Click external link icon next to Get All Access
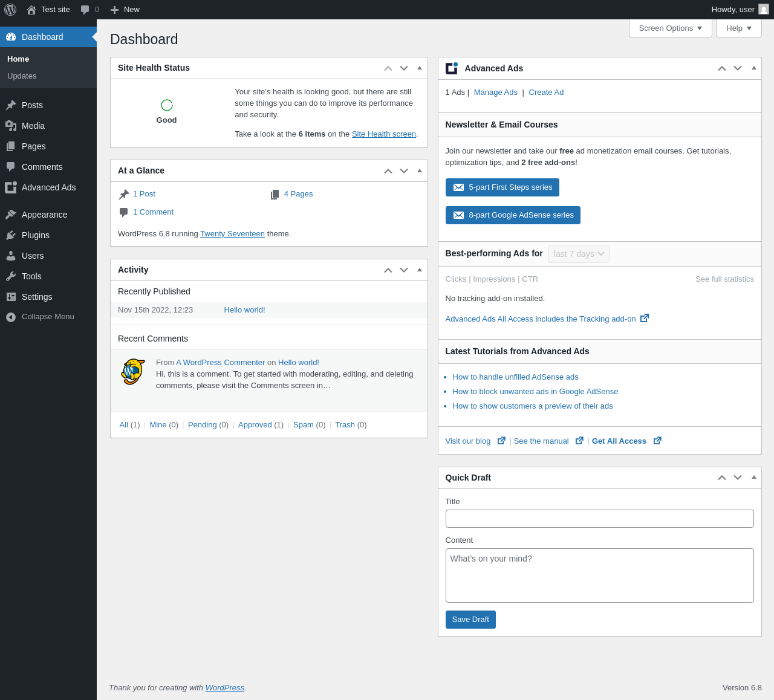This screenshot has height=700, width=774. point(657,441)
